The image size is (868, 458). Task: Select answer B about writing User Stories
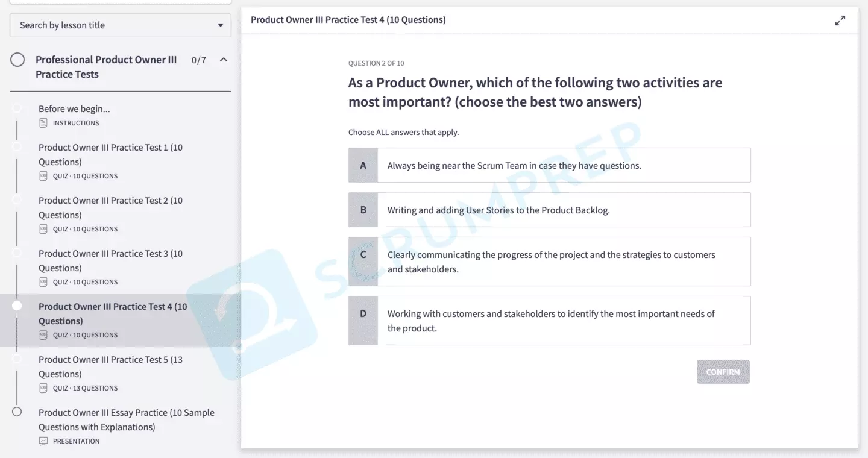[x=549, y=210]
